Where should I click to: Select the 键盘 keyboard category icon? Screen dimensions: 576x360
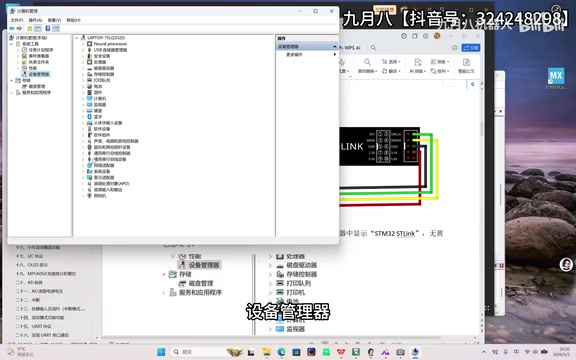pyautogui.click(x=89, y=111)
